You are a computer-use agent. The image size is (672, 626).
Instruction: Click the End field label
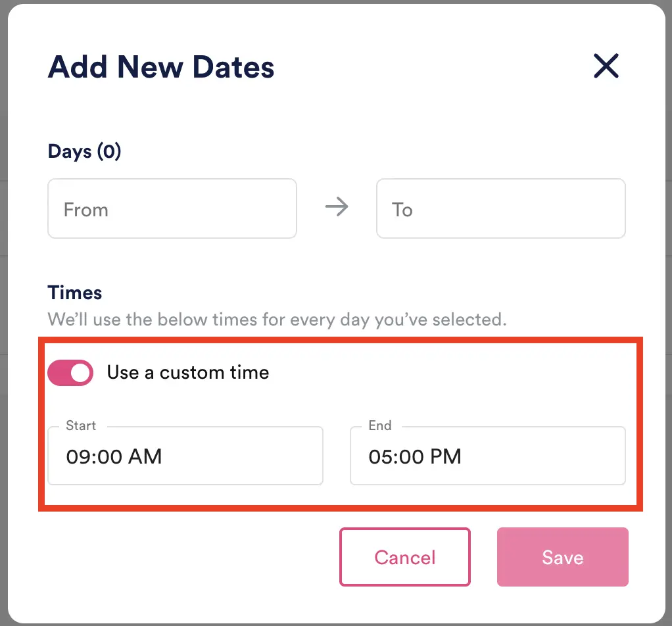coord(379,425)
